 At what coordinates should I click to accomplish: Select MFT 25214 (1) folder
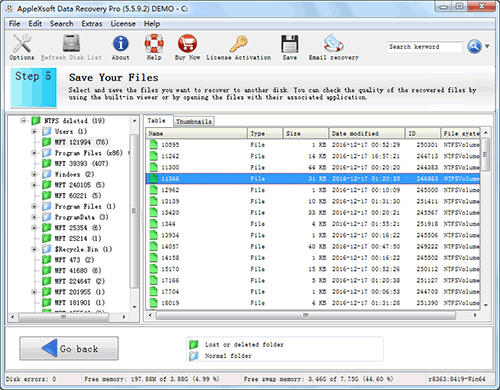pos(78,238)
